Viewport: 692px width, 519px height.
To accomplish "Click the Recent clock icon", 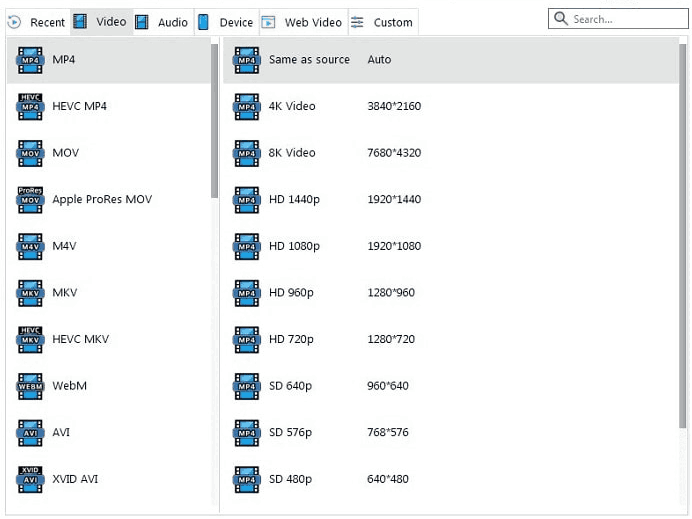I will [14, 22].
